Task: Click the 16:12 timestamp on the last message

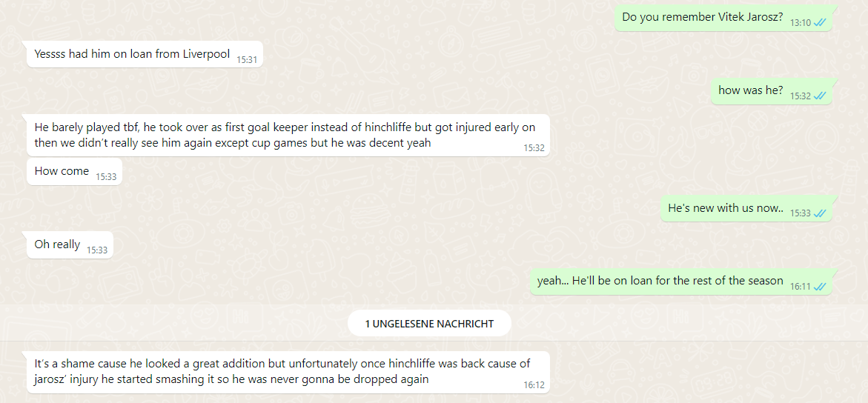Action: point(534,384)
